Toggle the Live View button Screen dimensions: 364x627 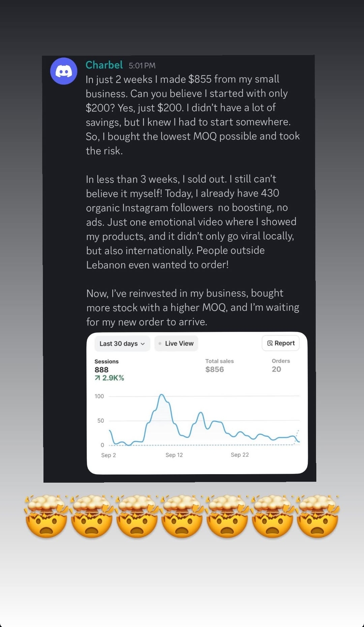click(x=176, y=344)
